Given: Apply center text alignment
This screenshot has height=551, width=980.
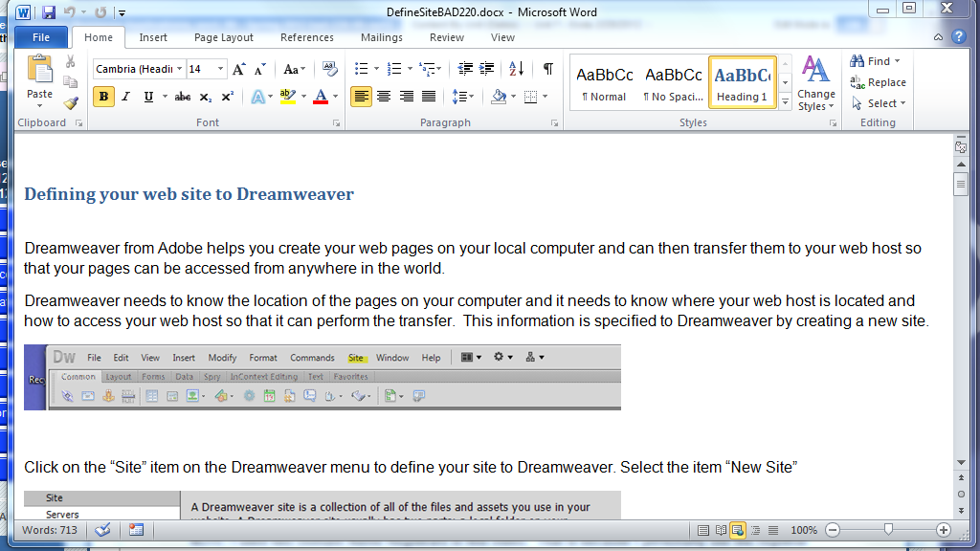Looking at the screenshot, I should point(384,97).
